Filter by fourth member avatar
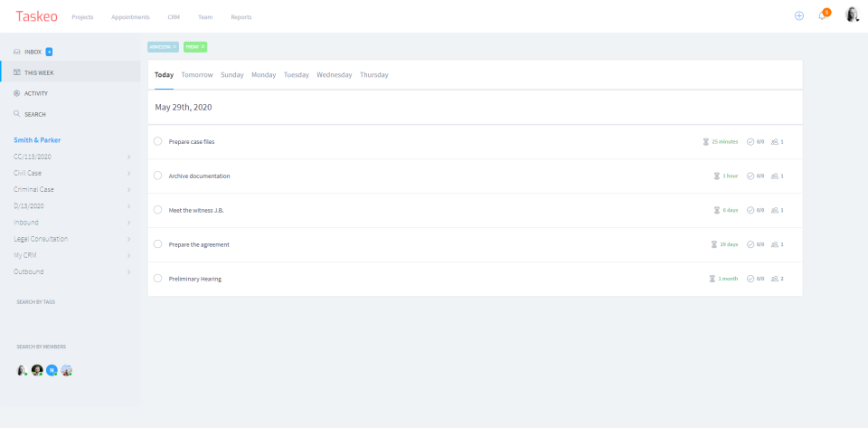Image resolution: width=868 pixels, height=428 pixels. pos(66,370)
